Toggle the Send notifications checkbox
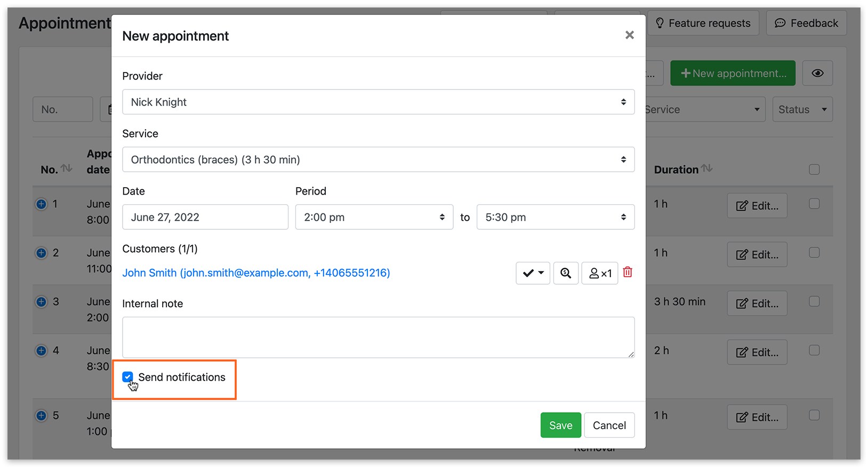The height and width of the screenshot is (467, 868). (127, 377)
